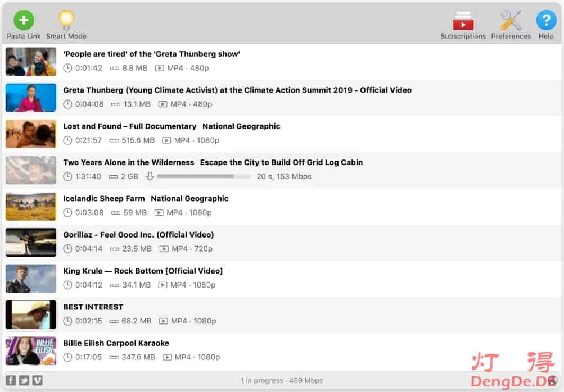
Task: Click the Facebook icon in the status bar
Action: (x=11, y=380)
